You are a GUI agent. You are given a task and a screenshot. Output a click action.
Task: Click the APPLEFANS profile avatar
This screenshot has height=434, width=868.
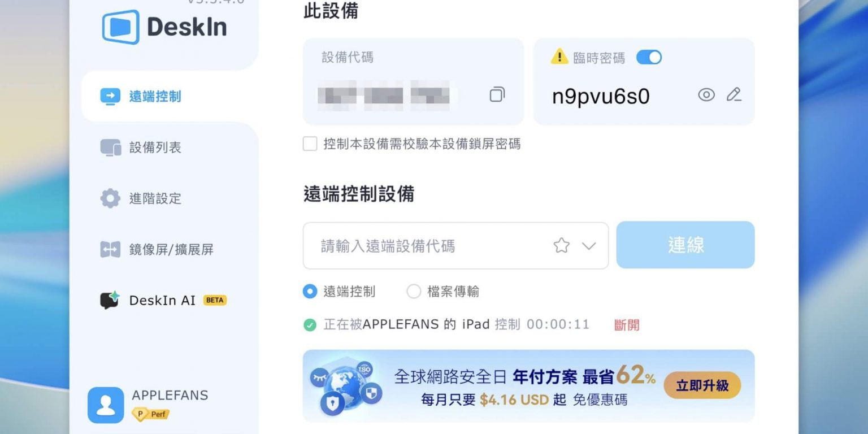click(106, 405)
